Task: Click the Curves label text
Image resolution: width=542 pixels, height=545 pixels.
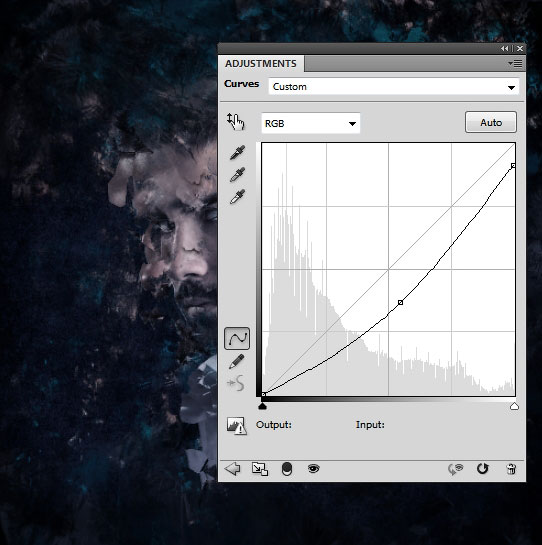Action: click(242, 84)
